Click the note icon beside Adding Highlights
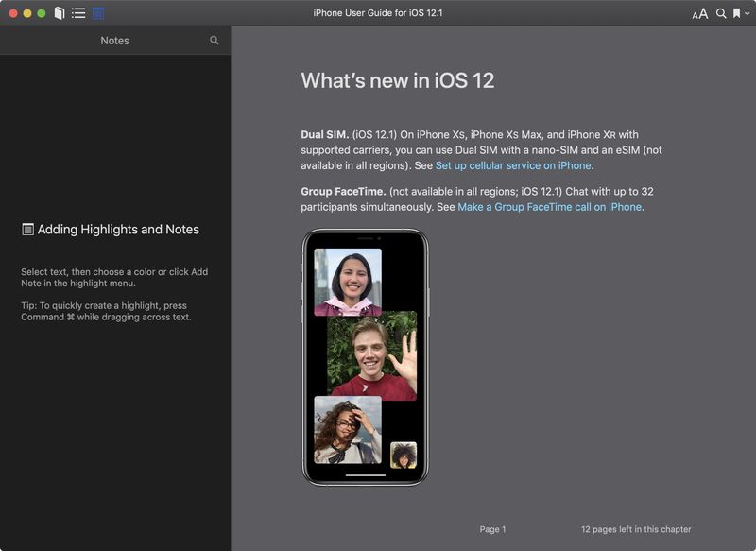 (x=28, y=230)
